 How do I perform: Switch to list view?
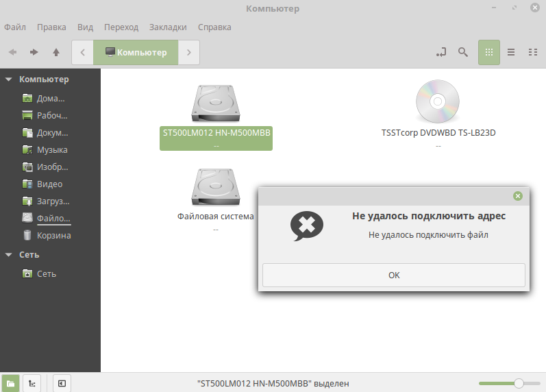pos(511,52)
